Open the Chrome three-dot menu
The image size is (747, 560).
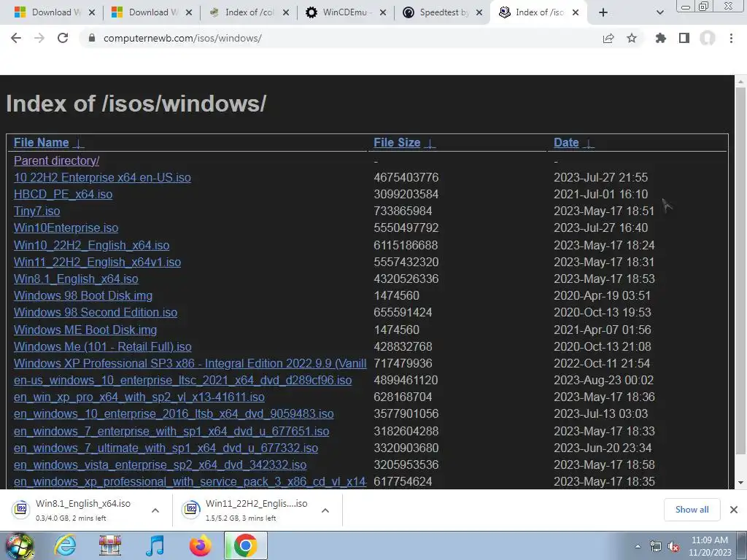(731, 38)
